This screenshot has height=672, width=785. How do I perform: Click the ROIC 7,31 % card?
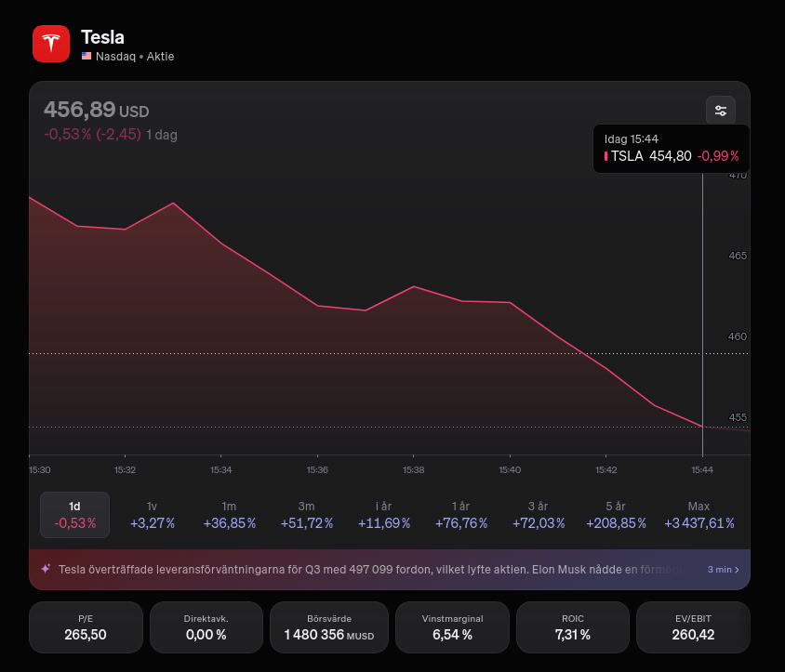pos(572,627)
